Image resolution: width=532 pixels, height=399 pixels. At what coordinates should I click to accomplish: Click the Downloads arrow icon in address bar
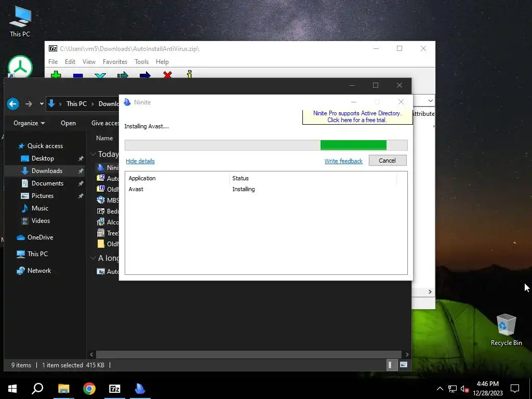(51, 103)
